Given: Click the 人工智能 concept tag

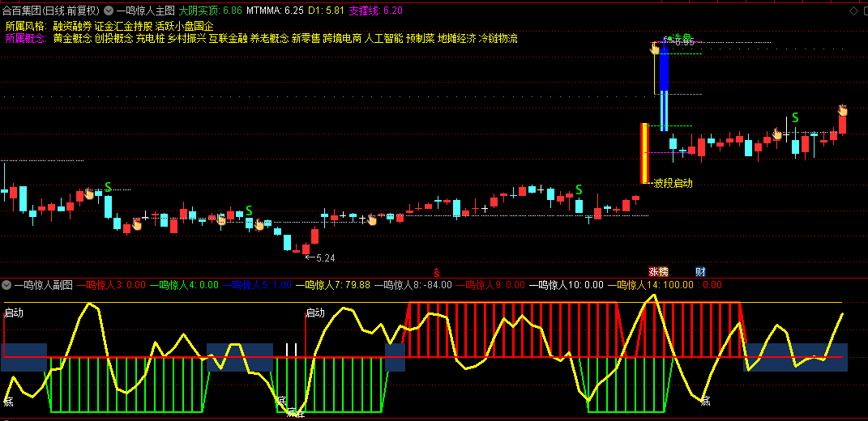Looking at the screenshot, I should click(383, 39).
